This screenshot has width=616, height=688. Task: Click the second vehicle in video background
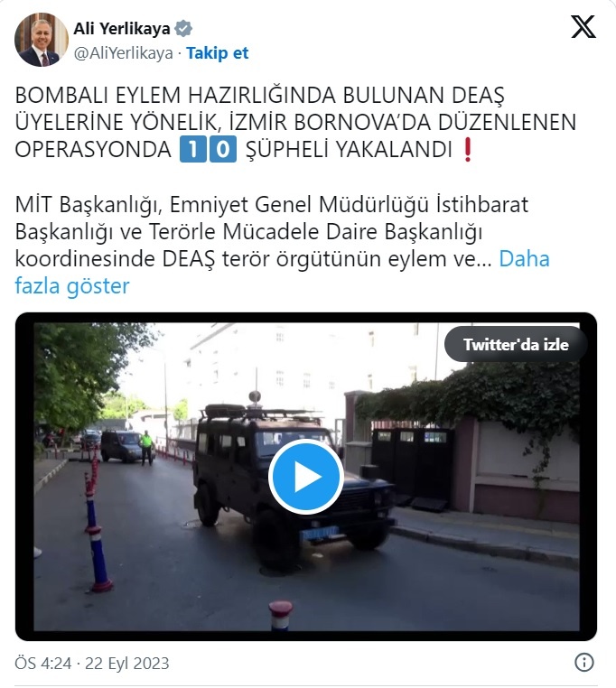[122, 446]
